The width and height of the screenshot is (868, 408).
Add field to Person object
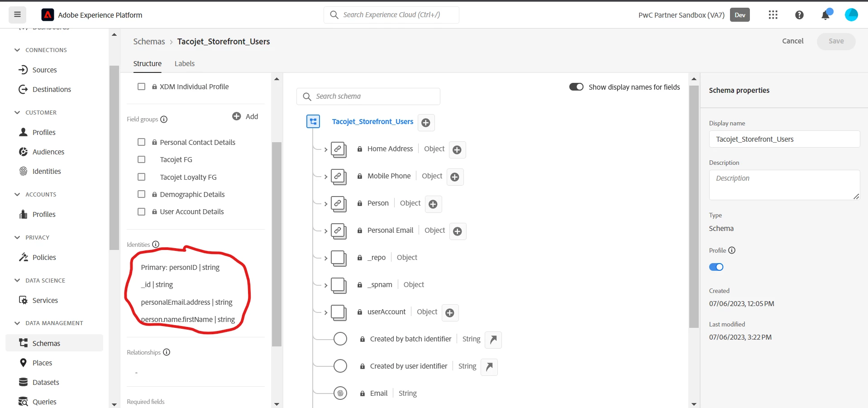coord(433,204)
